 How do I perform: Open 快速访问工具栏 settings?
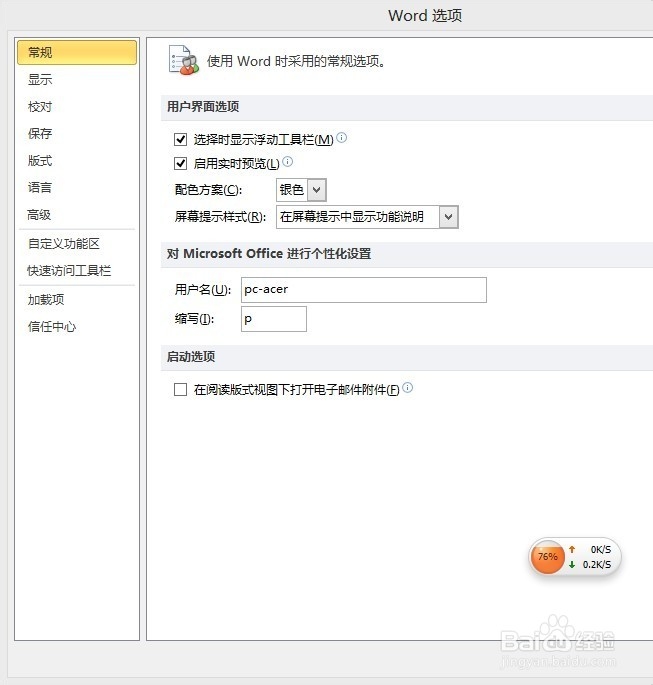tap(69, 270)
